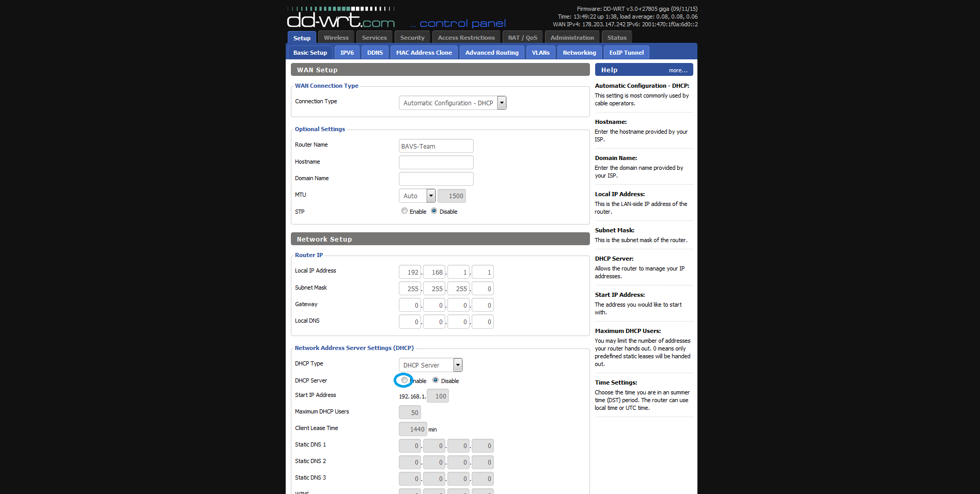Click the WAN Setup section header
980x494 pixels.
[x=440, y=70]
